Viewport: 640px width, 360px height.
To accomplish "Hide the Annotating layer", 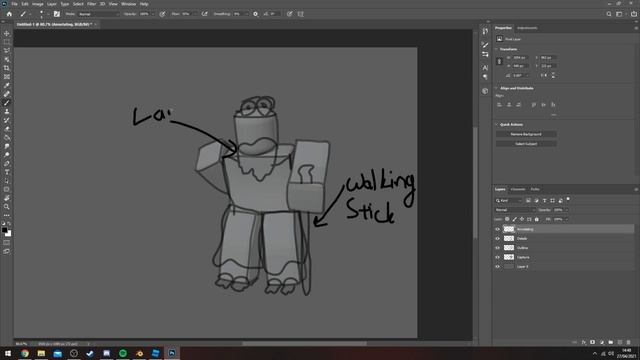I will (x=497, y=229).
